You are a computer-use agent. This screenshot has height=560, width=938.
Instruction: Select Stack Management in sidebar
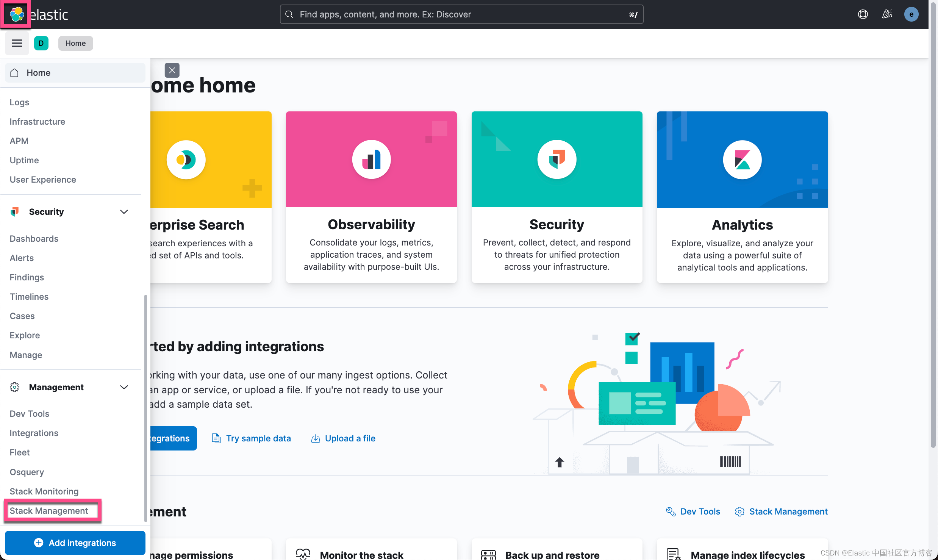[x=49, y=511]
